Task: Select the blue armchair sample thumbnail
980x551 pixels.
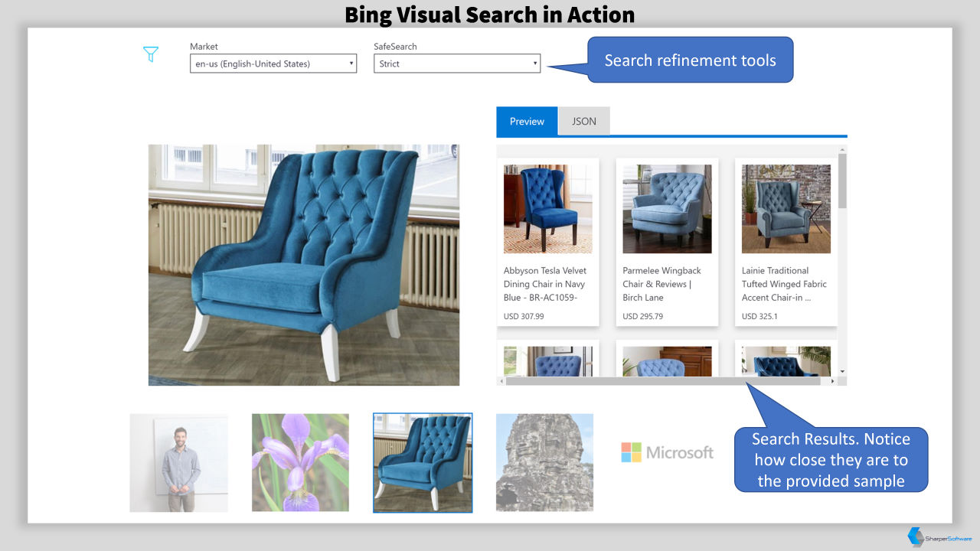Action: (x=423, y=463)
